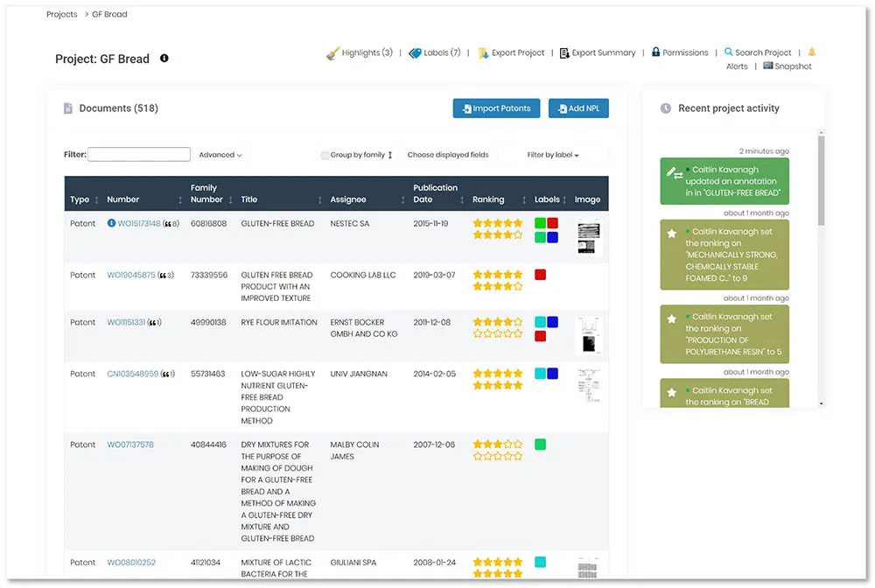This screenshot has height=588, width=875.
Task: Go to Projects in the breadcrumb
Action: pyautogui.click(x=61, y=14)
